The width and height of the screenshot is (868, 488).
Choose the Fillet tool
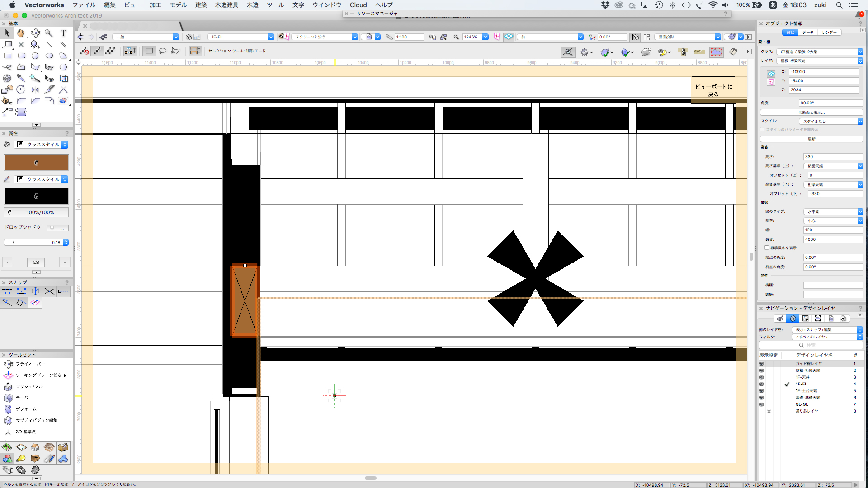tap(21, 101)
